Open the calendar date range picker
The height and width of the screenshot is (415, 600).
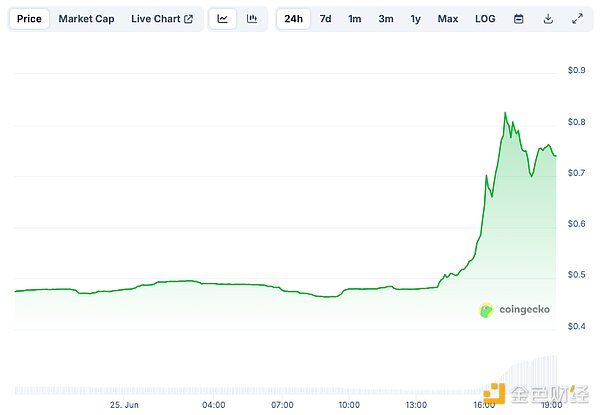click(x=518, y=19)
